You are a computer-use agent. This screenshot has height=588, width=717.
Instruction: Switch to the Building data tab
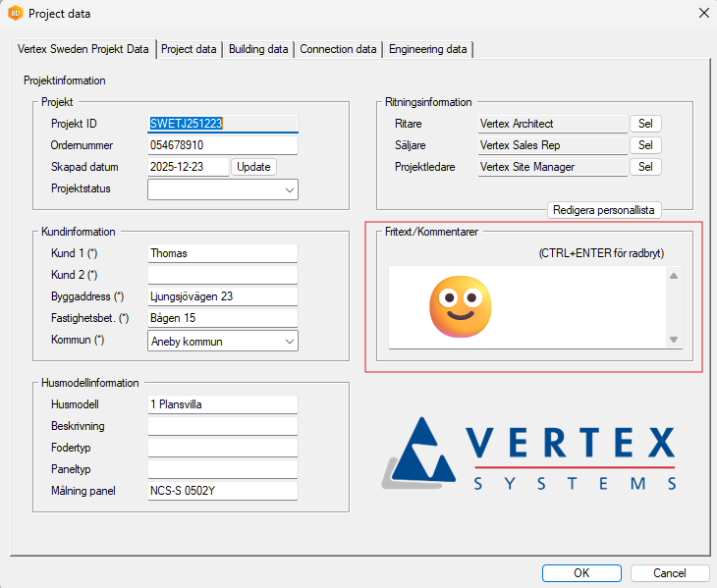(258, 49)
